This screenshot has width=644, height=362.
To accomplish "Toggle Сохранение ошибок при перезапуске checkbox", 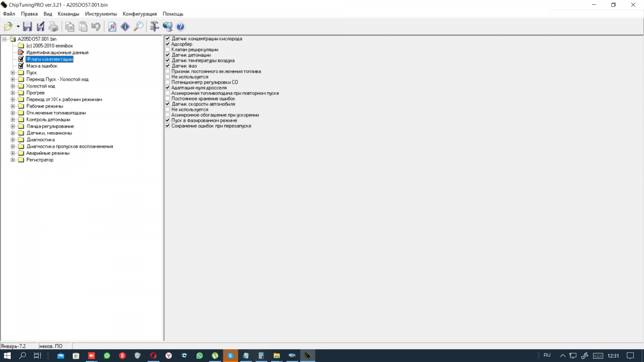I will tap(168, 125).
